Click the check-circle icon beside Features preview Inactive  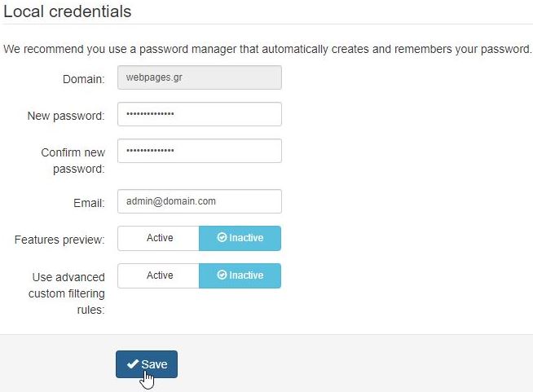tap(222, 238)
